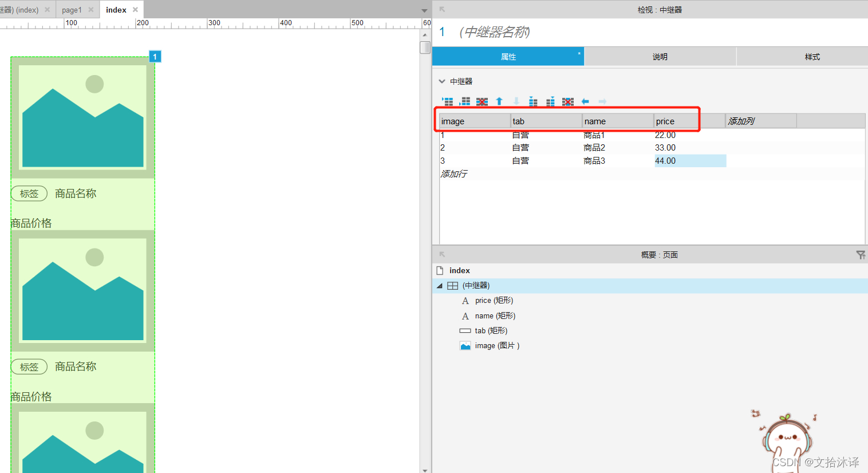Select the 商品2 name cell
Image resolution: width=868 pixels, height=473 pixels.
pos(618,148)
